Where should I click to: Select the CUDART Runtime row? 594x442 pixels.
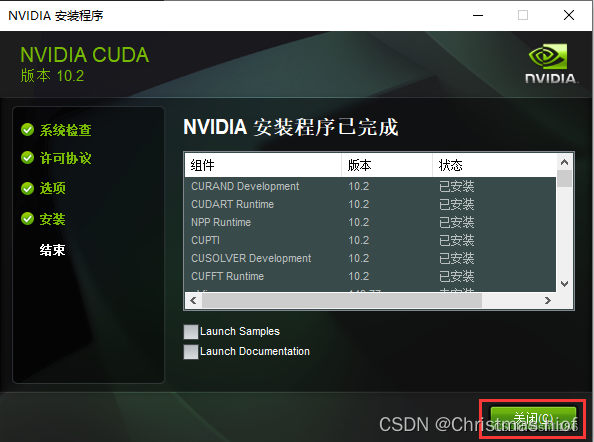point(370,204)
